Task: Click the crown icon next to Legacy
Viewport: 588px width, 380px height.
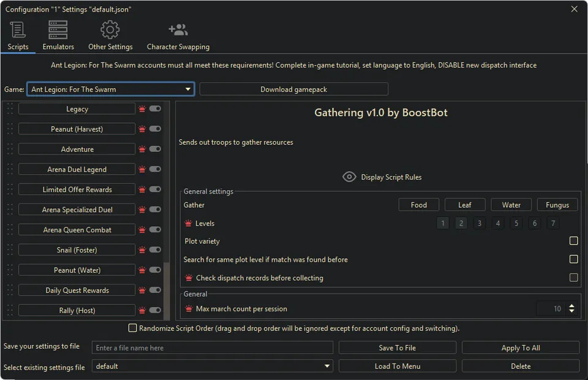Action: pos(142,108)
